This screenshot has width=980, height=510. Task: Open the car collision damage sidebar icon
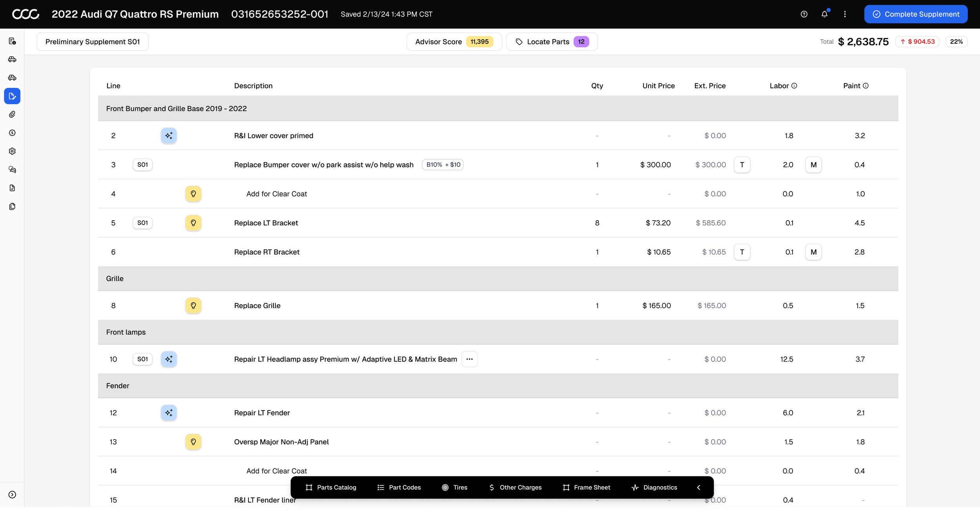(x=12, y=170)
